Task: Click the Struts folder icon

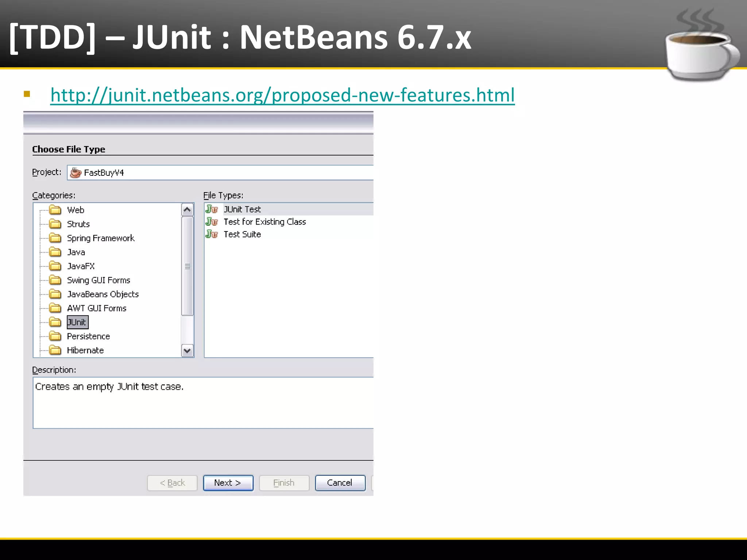Action: [55, 224]
